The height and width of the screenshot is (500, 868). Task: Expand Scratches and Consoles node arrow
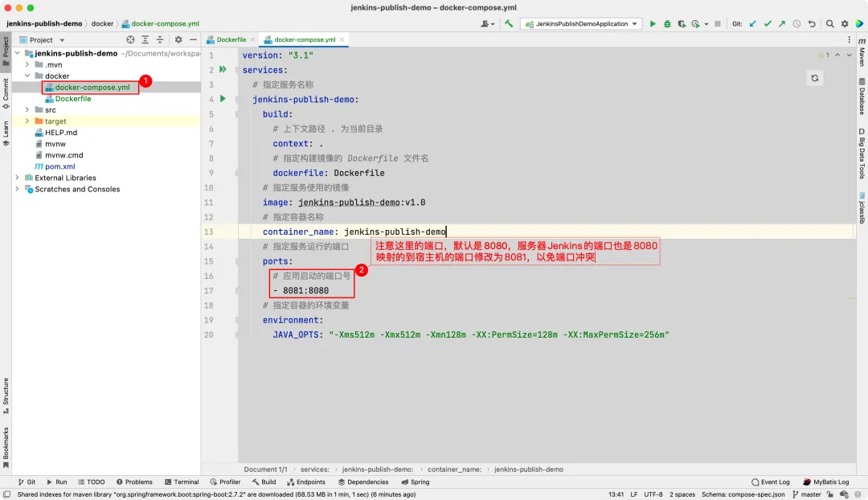(x=17, y=189)
